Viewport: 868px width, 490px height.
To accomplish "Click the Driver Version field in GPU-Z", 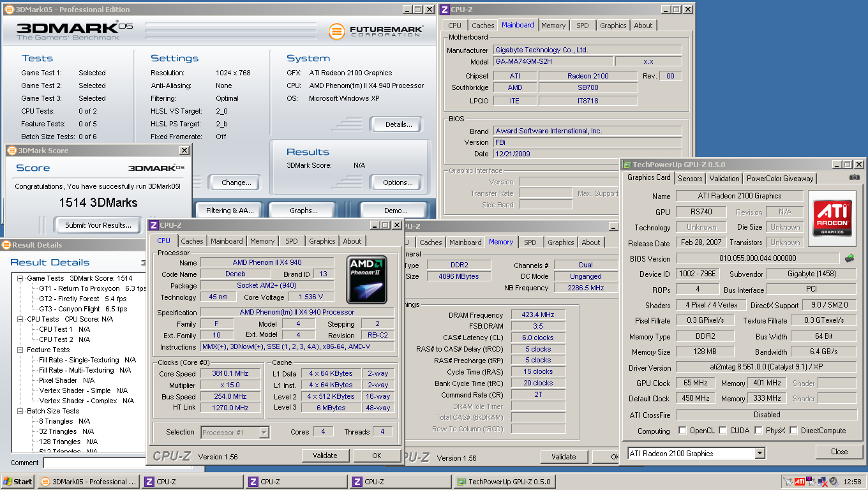I will 766,367.
